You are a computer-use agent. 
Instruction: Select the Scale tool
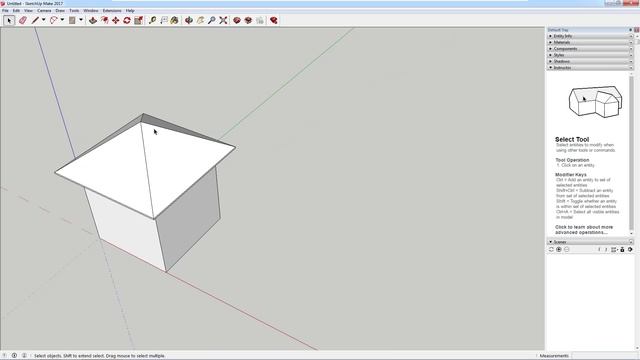pos(138,20)
